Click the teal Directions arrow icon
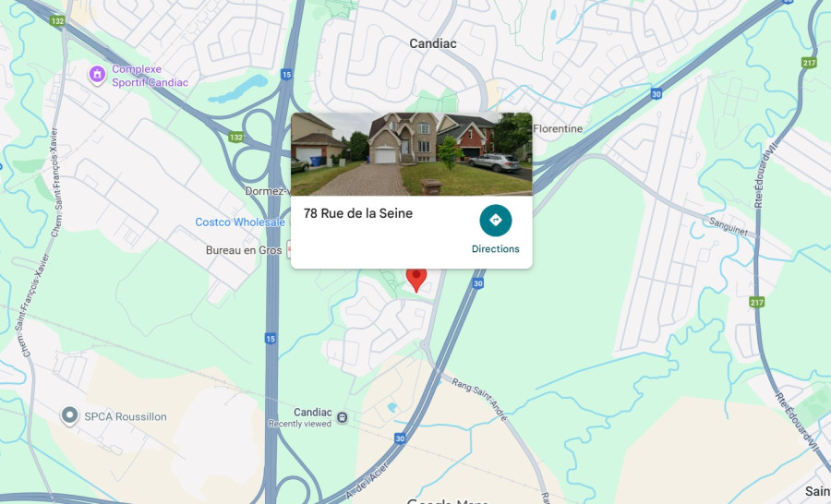 [496, 220]
